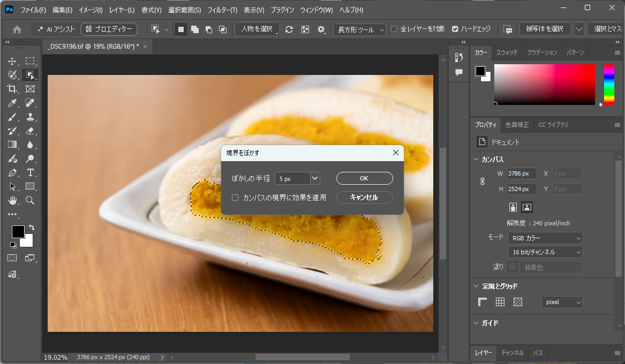Viewport: 625px width, 364px height.
Task: Click the キャンセル button
Action: (364, 198)
